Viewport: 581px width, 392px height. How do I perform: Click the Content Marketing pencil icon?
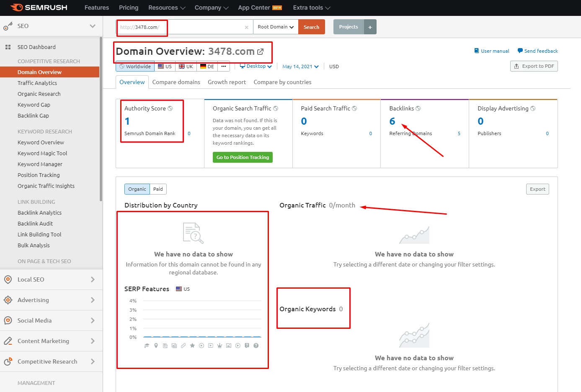[8, 341]
